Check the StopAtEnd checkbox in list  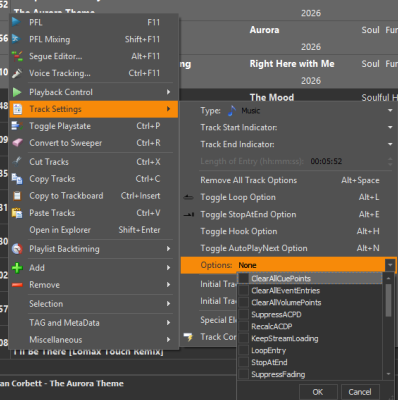point(244,362)
